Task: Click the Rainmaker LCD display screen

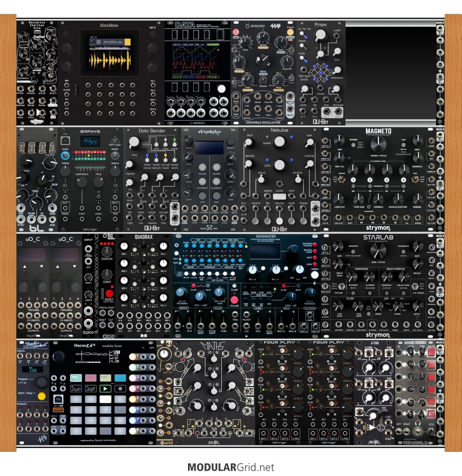Action: 265,251
